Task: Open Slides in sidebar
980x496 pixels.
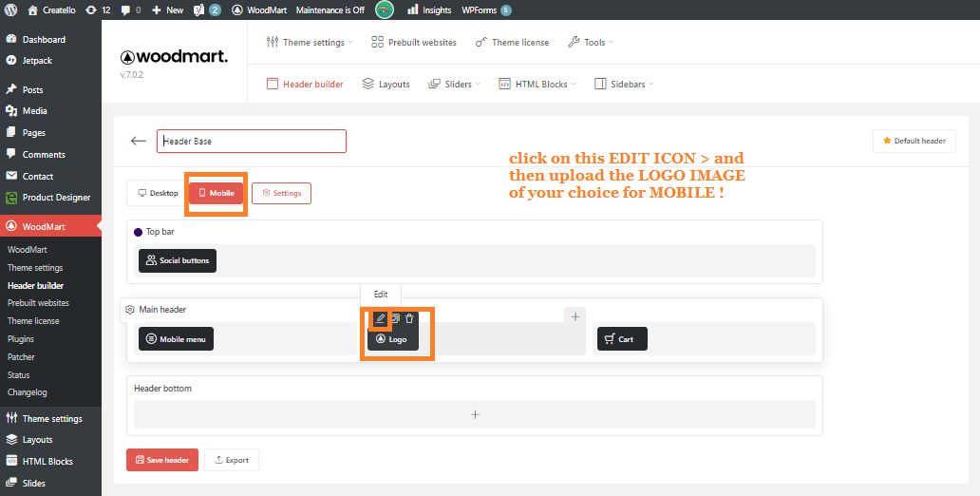Action: [x=34, y=483]
